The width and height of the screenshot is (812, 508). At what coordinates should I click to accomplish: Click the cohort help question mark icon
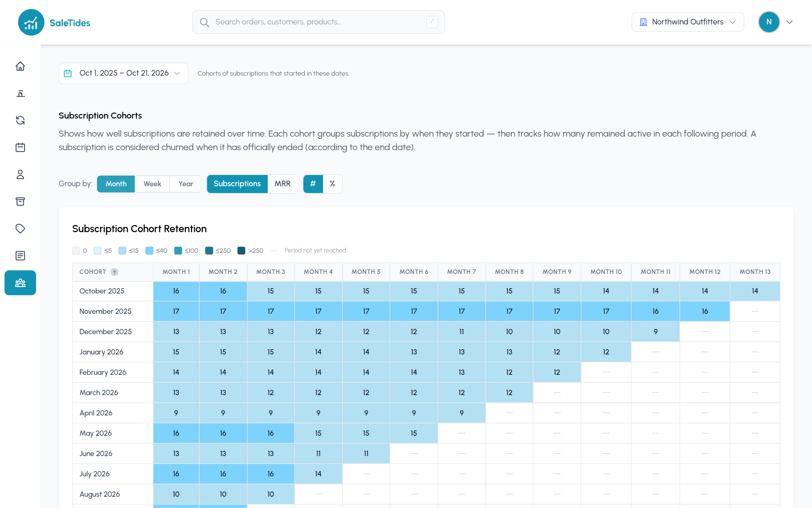114,272
